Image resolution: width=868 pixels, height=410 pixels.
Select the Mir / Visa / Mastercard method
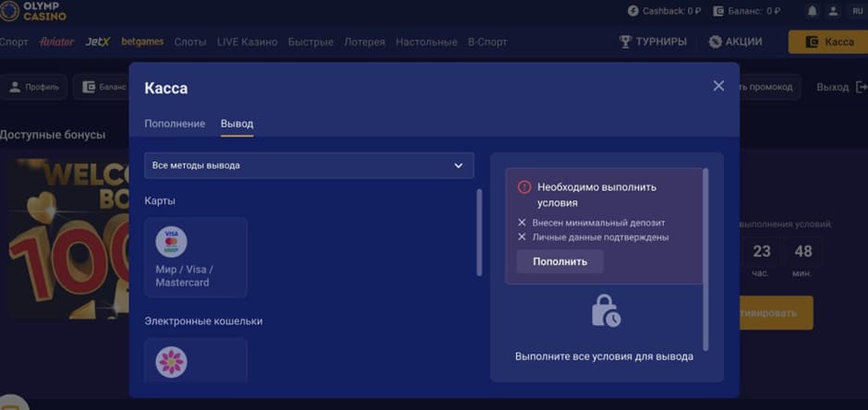point(196,257)
